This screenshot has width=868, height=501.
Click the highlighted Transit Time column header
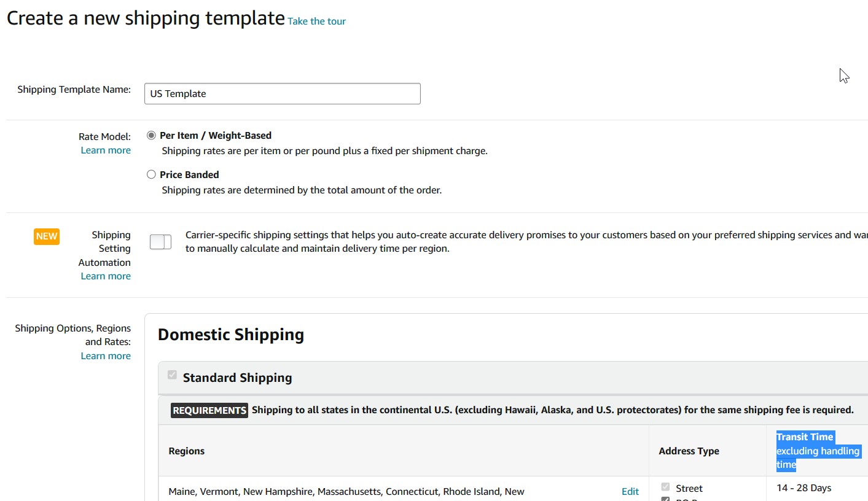pos(818,451)
